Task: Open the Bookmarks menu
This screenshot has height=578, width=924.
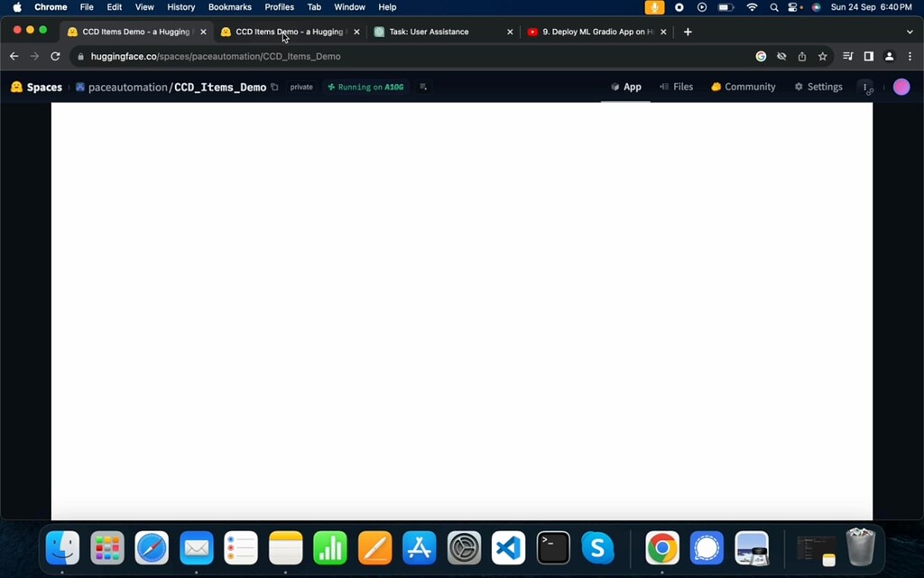Action: click(229, 7)
